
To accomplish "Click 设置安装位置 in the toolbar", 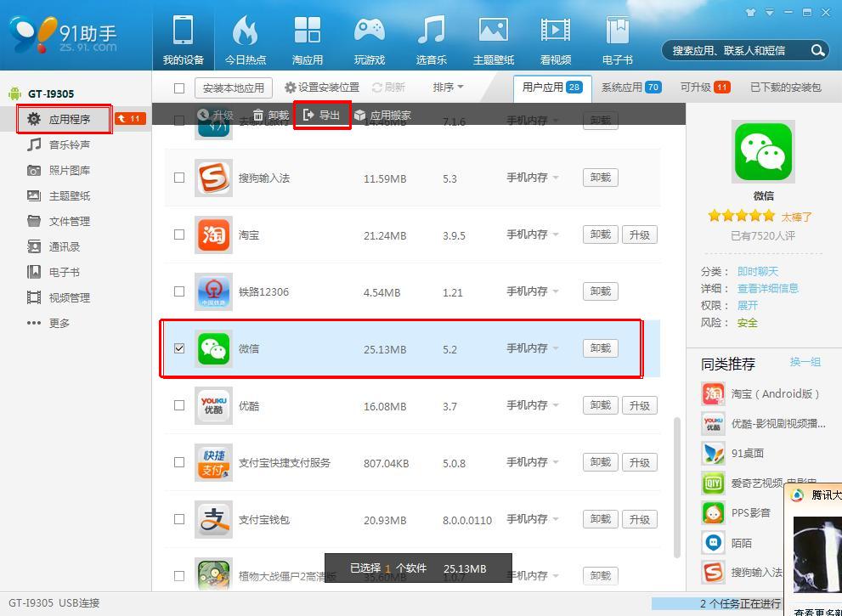I will [322, 88].
